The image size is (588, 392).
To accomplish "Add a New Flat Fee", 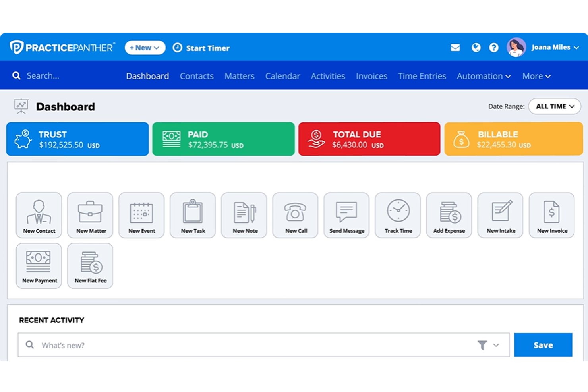I will (x=90, y=266).
